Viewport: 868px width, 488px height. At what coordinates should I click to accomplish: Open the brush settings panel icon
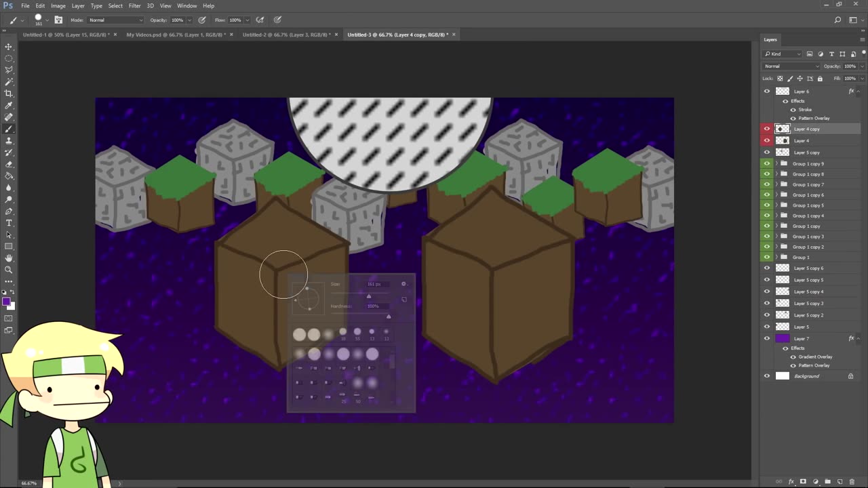[x=58, y=20]
